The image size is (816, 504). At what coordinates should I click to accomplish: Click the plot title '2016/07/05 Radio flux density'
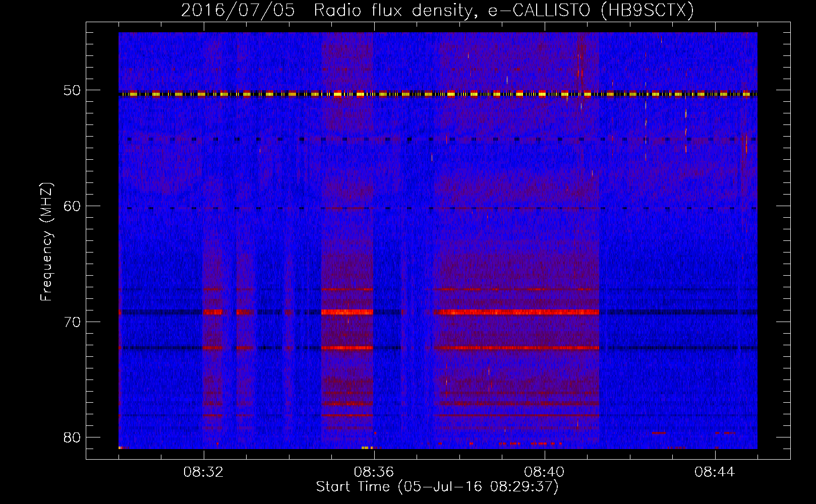point(437,10)
